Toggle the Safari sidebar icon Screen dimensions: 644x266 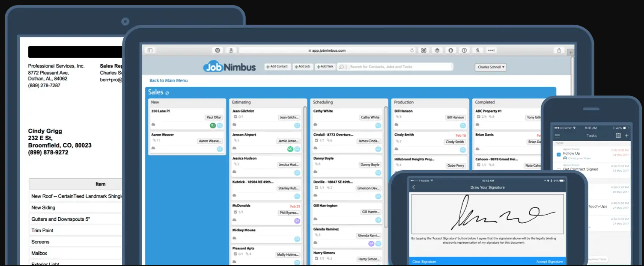point(150,50)
